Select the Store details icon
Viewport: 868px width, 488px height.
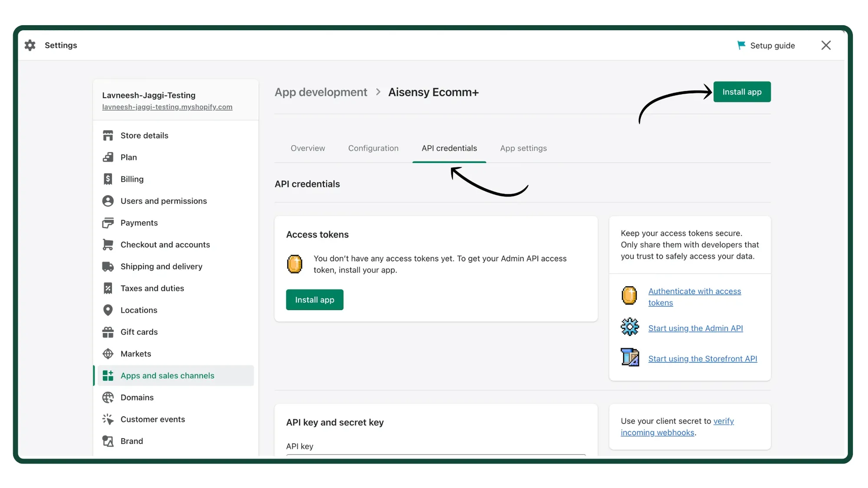pyautogui.click(x=108, y=135)
